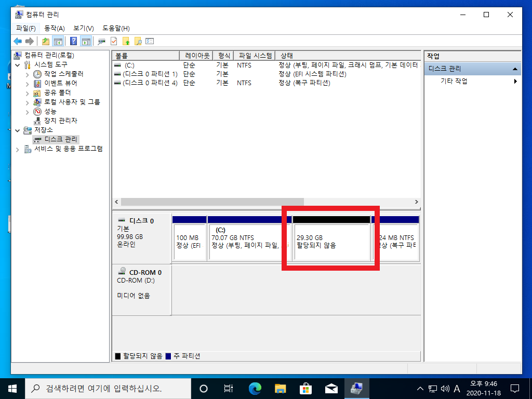Open the 동작(A) menu
The width and height of the screenshot is (532, 399).
pyautogui.click(x=55, y=28)
